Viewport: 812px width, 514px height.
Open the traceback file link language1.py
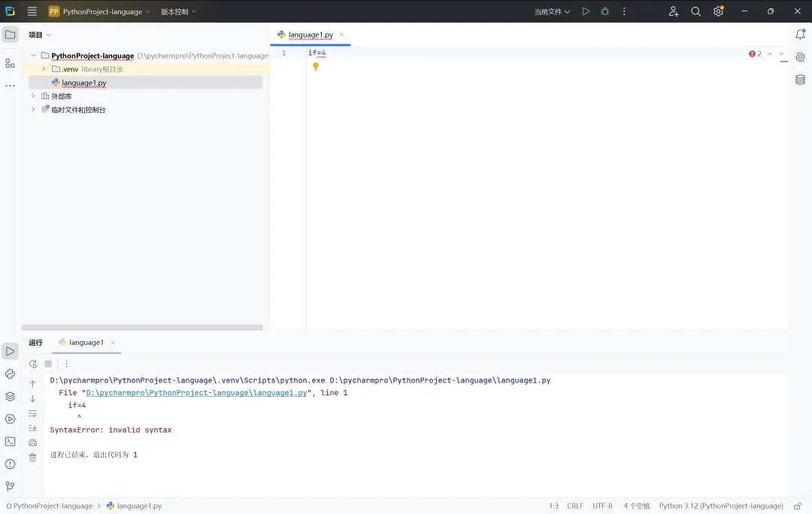[196, 393]
